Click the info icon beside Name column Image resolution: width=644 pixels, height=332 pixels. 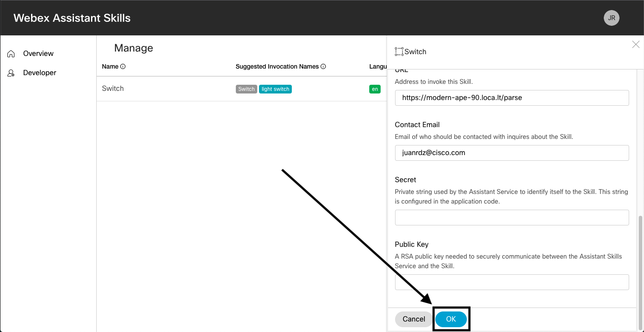[123, 66]
